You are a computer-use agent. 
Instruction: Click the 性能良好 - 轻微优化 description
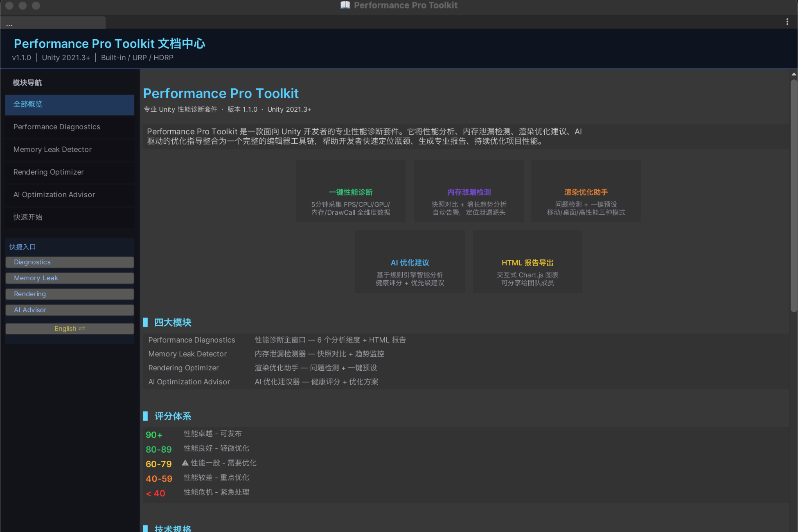coord(216,448)
